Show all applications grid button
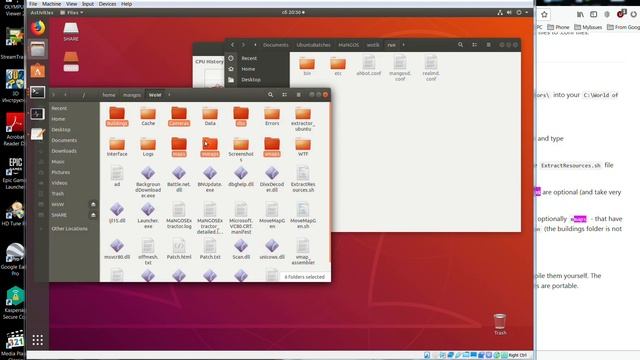 (x=38, y=340)
